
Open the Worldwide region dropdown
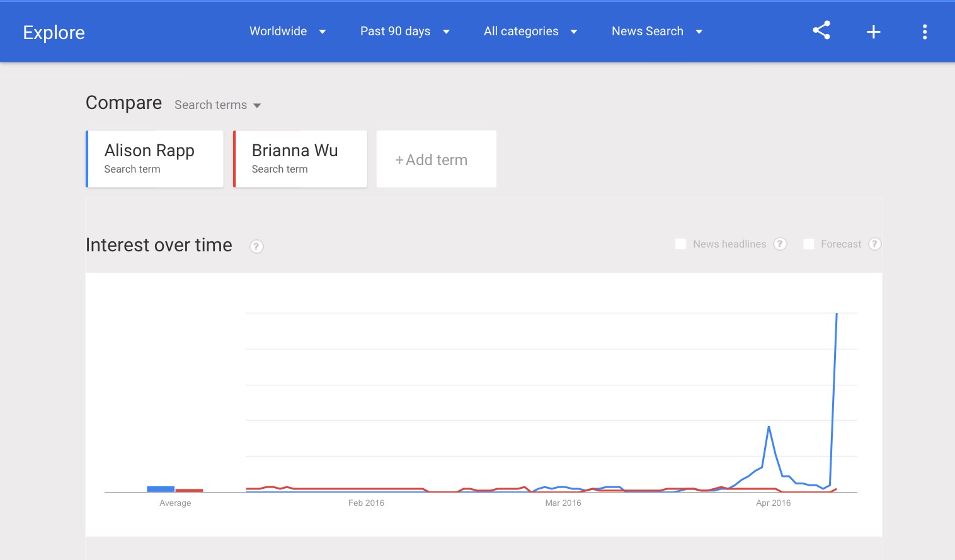[287, 31]
